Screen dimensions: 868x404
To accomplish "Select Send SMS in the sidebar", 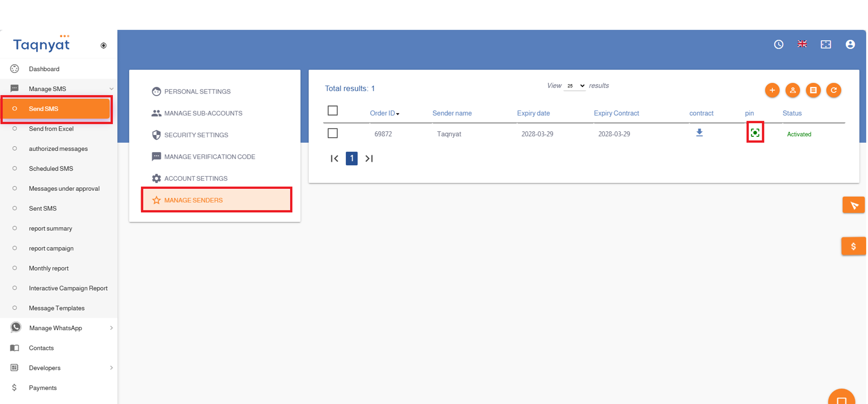I will point(57,109).
